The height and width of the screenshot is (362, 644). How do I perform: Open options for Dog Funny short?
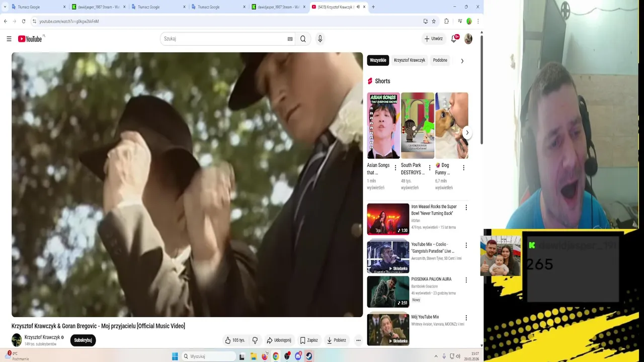pos(463,168)
